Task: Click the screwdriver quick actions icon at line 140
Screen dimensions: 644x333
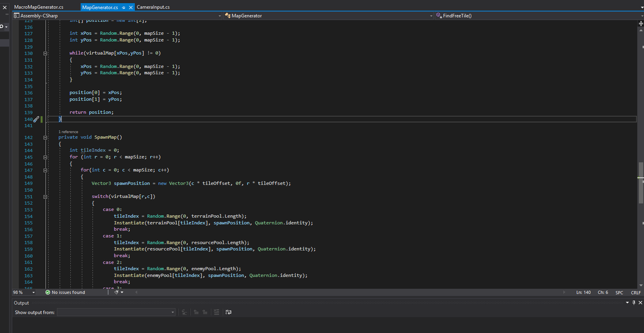Action: pyautogui.click(x=36, y=120)
